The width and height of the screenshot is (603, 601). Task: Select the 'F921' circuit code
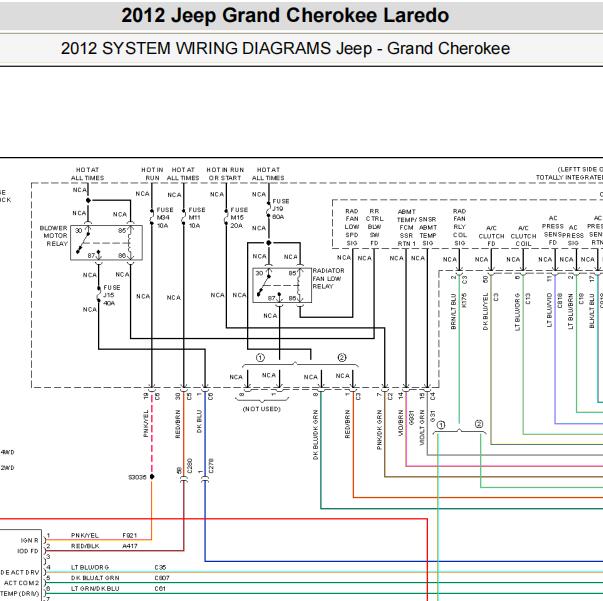[130, 535]
